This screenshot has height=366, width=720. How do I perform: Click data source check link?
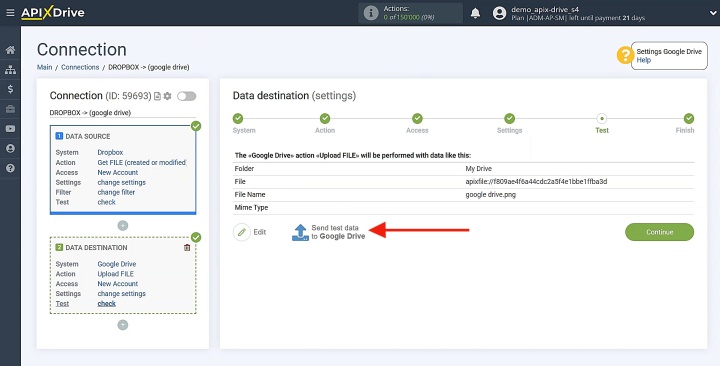click(x=107, y=202)
